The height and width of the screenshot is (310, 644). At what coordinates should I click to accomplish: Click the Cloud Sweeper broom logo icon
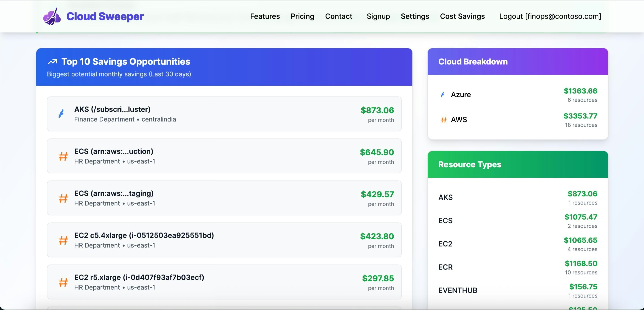[x=52, y=16]
